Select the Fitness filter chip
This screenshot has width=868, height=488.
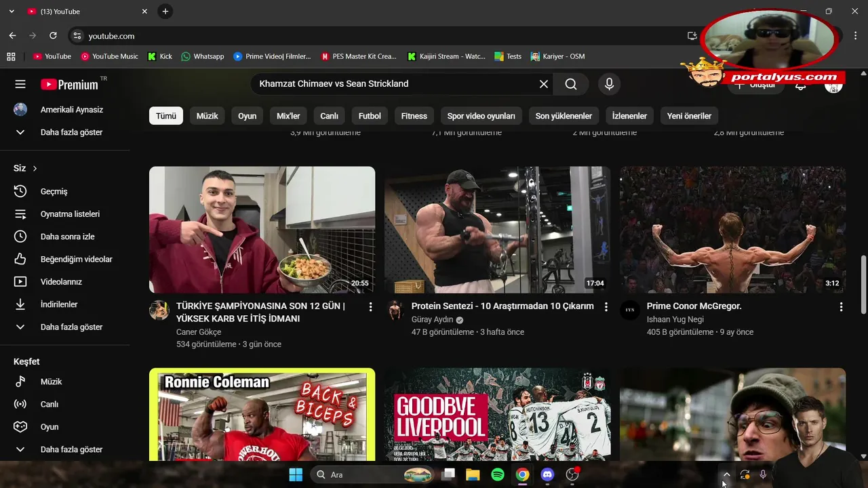[x=414, y=116]
